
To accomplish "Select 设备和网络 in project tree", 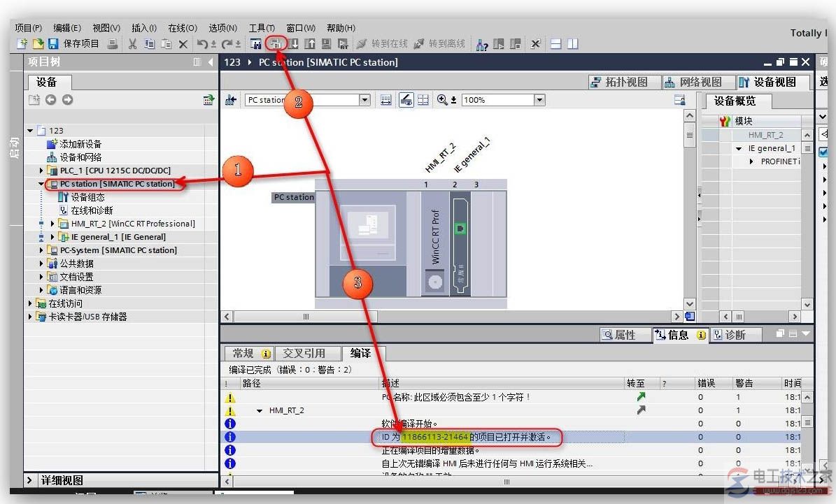I will point(74,157).
